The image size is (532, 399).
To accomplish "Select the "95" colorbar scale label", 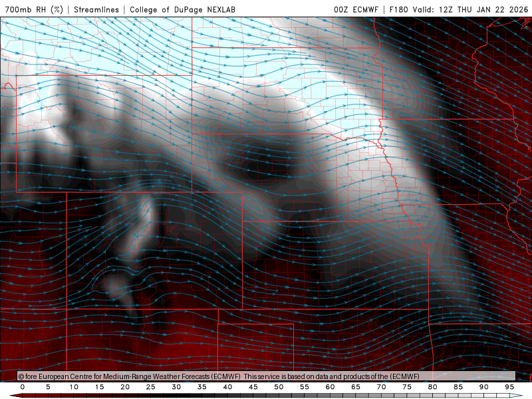I will 509,387.
